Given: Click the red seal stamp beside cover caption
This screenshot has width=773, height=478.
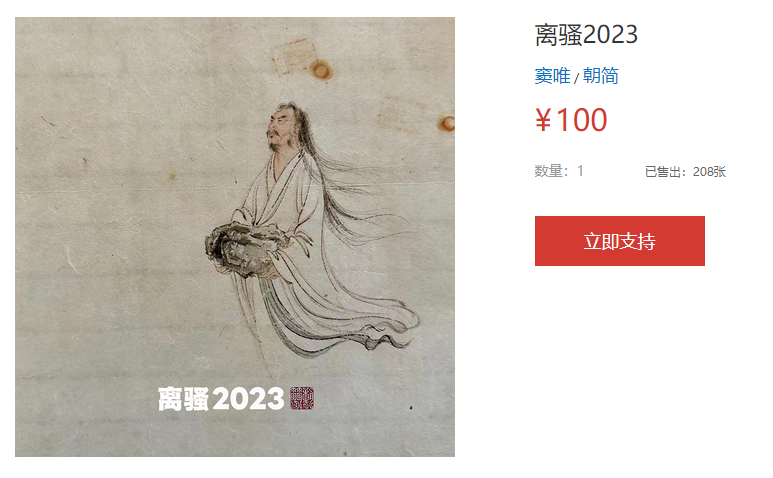Looking at the screenshot, I should pyautogui.click(x=302, y=398).
